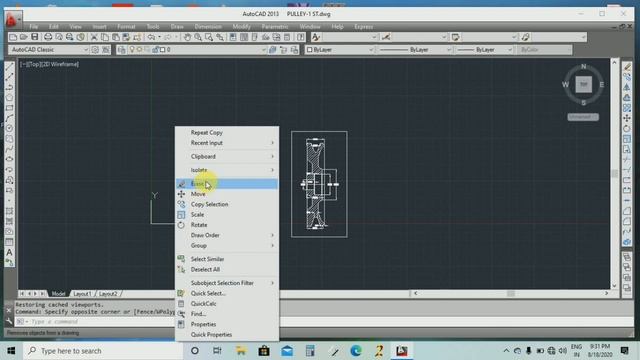Save the drawing with the floppy icon
Viewport: 640px width, 360px height.
(x=35, y=38)
